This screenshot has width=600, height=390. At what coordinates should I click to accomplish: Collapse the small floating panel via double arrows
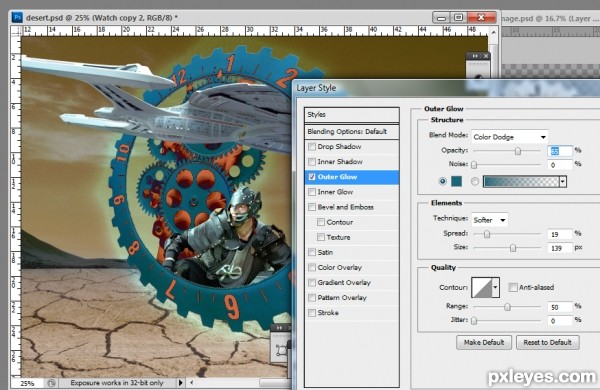tap(475, 56)
